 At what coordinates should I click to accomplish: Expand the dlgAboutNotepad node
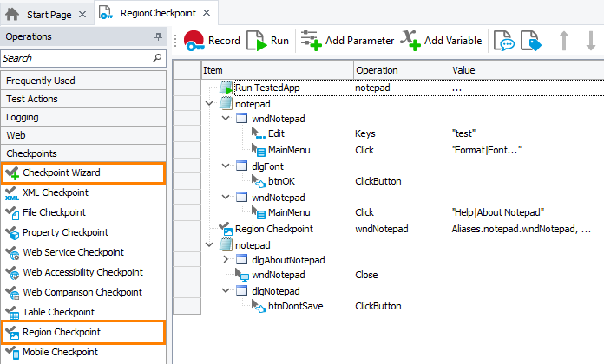[x=227, y=259]
